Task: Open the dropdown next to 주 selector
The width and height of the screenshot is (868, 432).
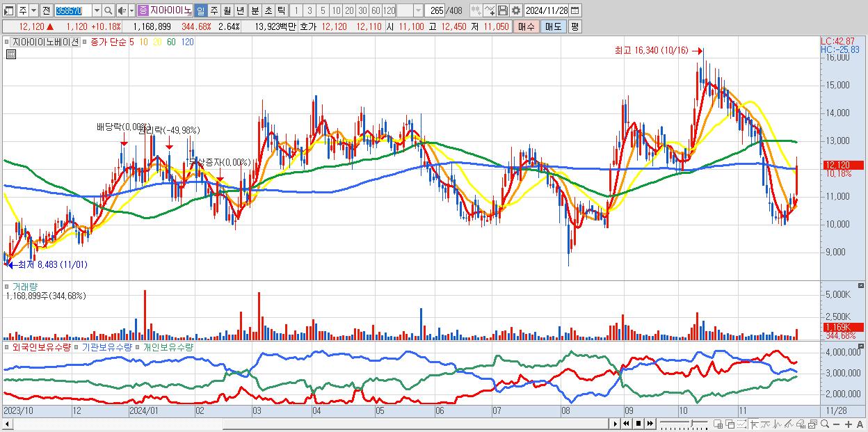Action: 33,10
